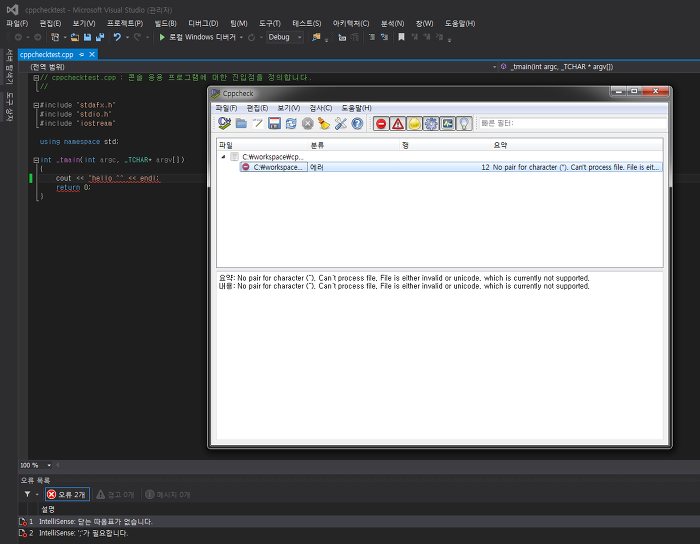Toggle Cppcheck show-errors red filter
The width and height of the screenshot is (700, 544).
click(x=381, y=123)
